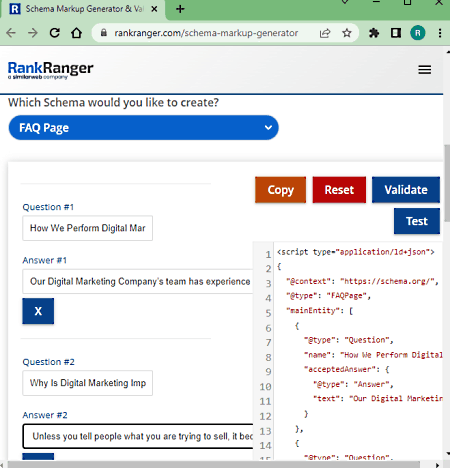450x468 pixels.
Task: Toggle the browser side panel icon
Action: click(396, 33)
